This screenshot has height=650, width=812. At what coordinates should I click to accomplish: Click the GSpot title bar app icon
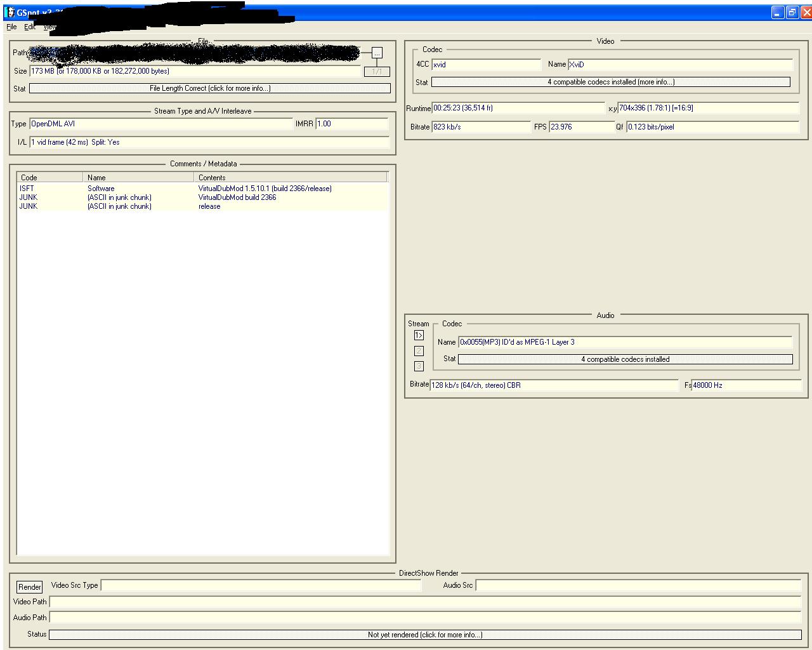pyautogui.click(x=10, y=12)
